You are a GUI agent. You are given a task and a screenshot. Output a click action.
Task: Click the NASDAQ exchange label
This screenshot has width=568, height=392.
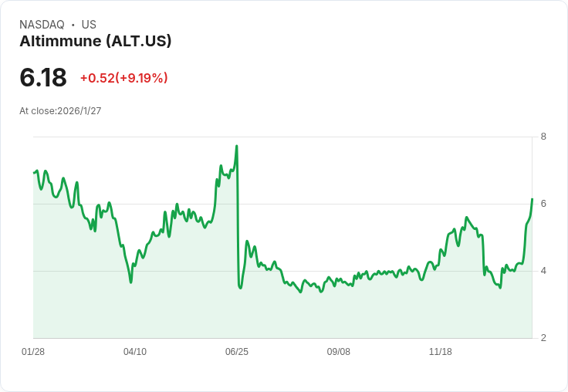(42, 25)
